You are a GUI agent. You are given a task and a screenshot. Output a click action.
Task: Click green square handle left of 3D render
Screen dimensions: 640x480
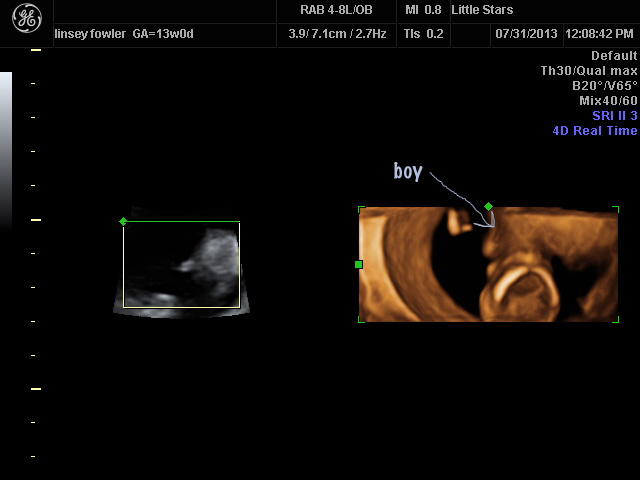tap(359, 264)
